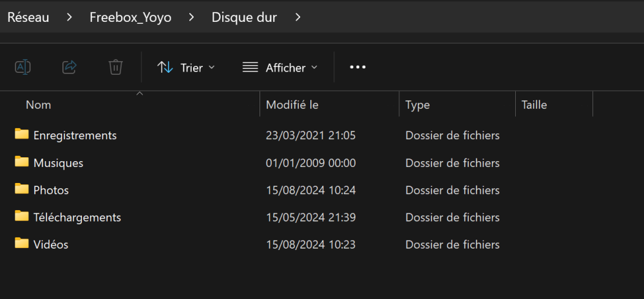Open the Afficher view dropdown
Image resolution: width=644 pixels, height=299 pixels.
click(280, 67)
